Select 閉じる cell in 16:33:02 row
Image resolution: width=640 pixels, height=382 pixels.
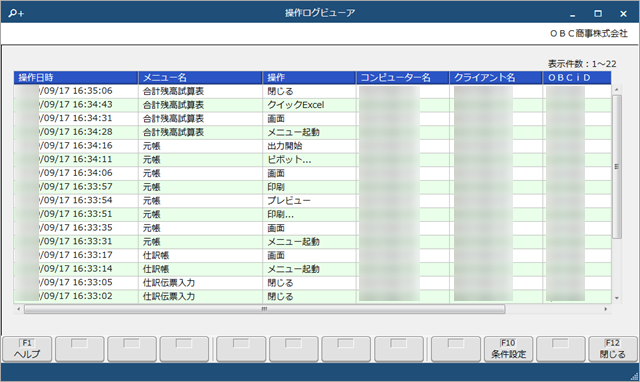(309, 296)
